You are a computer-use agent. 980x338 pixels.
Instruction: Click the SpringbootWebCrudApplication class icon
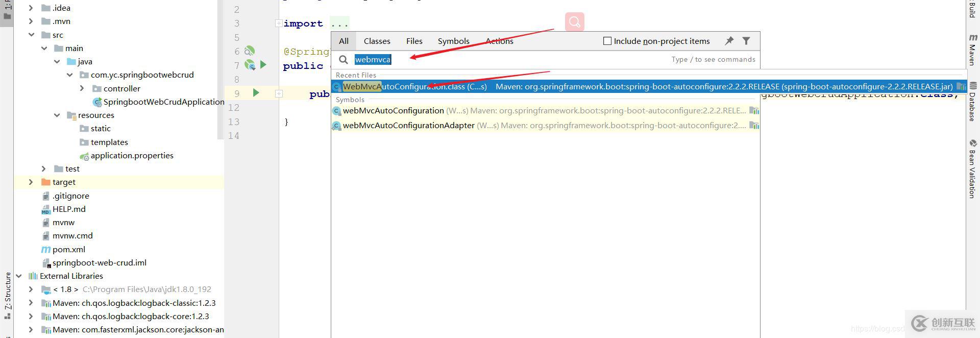(x=97, y=102)
